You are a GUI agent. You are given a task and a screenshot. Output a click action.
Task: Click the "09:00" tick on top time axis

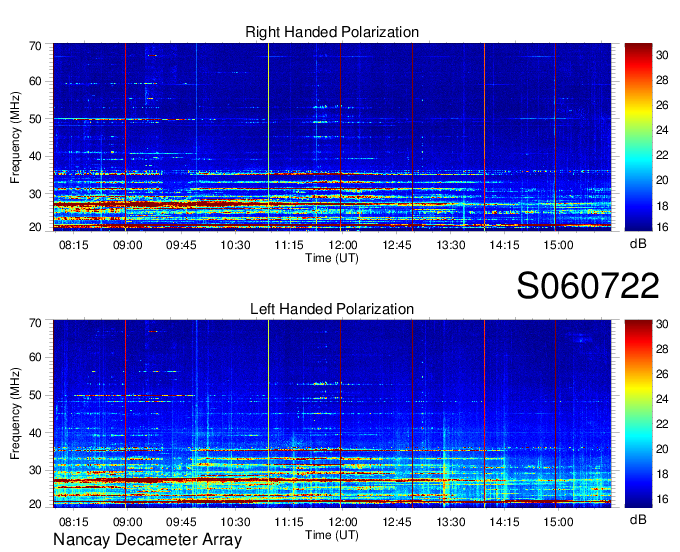tap(128, 245)
